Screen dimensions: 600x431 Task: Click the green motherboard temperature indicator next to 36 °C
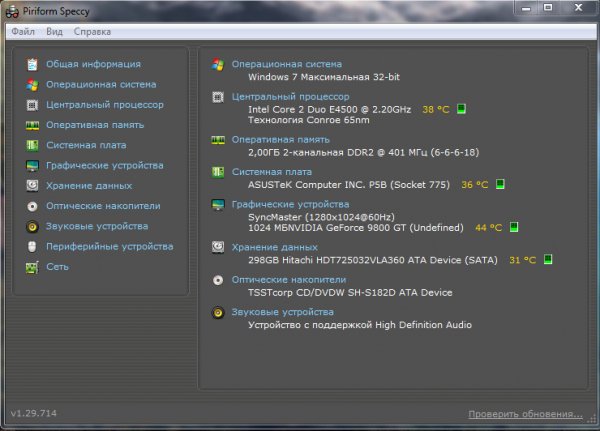(500, 184)
